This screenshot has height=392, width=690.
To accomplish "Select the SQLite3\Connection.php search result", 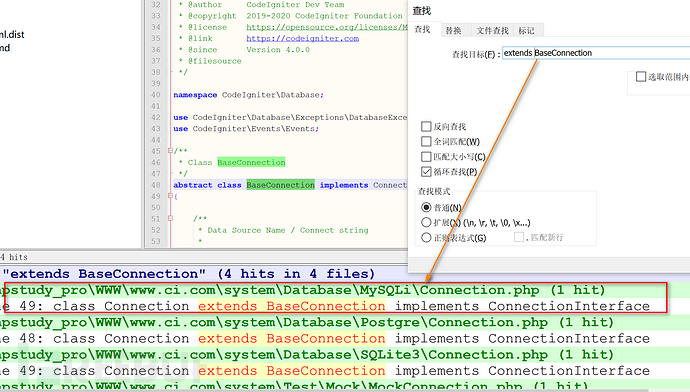I will pyautogui.click(x=307, y=355).
